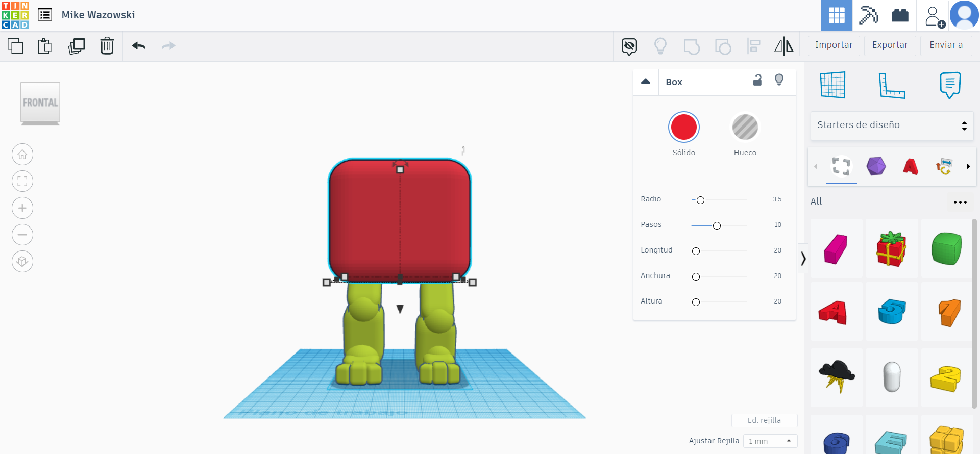Zoom in with the plus button
The image size is (980, 454).
point(22,208)
